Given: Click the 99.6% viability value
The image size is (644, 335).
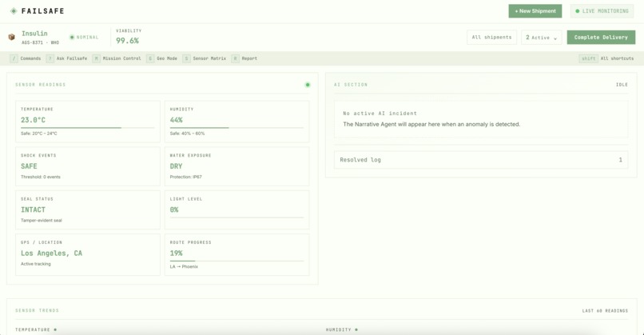Looking at the screenshot, I should point(127,41).
